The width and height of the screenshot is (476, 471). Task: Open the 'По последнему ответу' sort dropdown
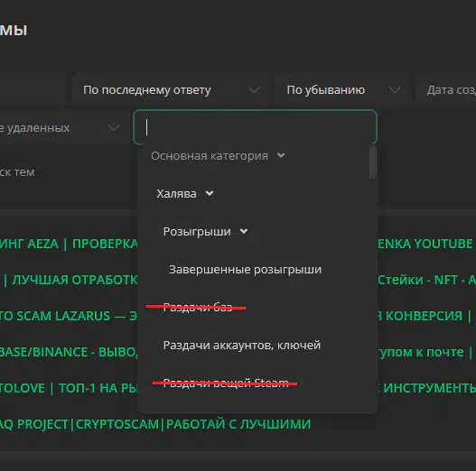[172, 90]
